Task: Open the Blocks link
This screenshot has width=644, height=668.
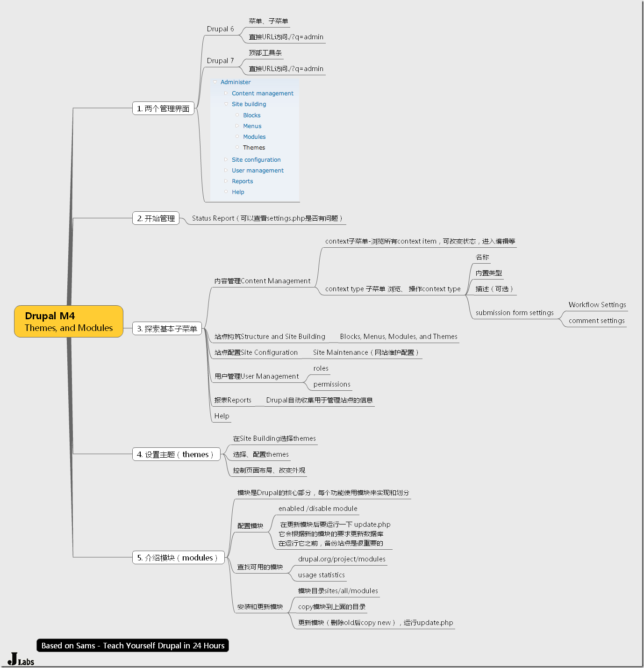Action: point(252,115)
